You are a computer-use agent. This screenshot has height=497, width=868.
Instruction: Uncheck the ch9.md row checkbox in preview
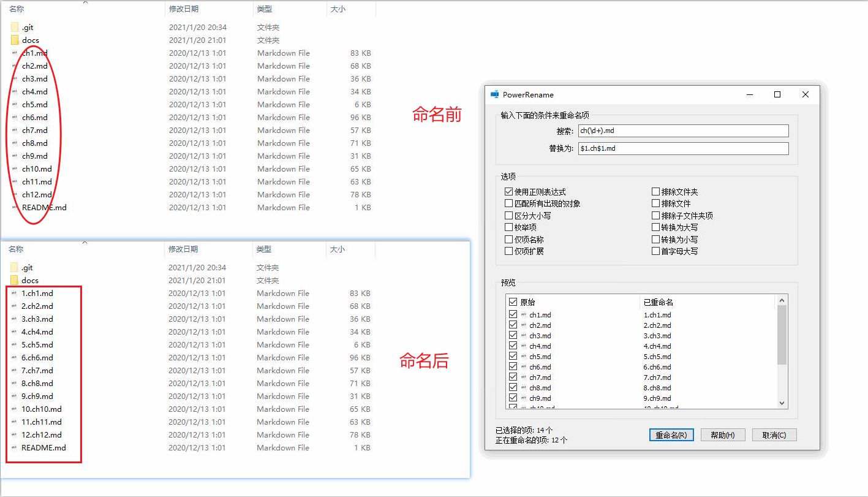tap(513, 398)
